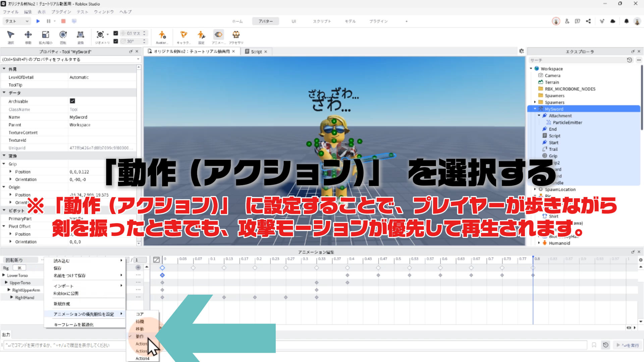Viewport: 644px width, 362px height.
Task: Select 動作 (Action) priority menu item
Action: click(140, 336)
